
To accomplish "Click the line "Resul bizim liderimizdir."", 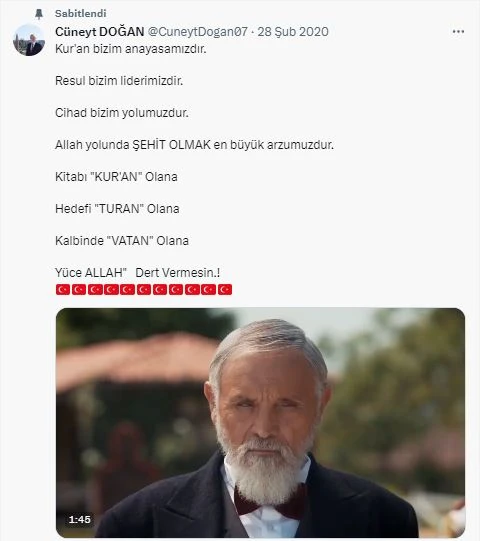I will pyautogui.click(x=119, y=81).
